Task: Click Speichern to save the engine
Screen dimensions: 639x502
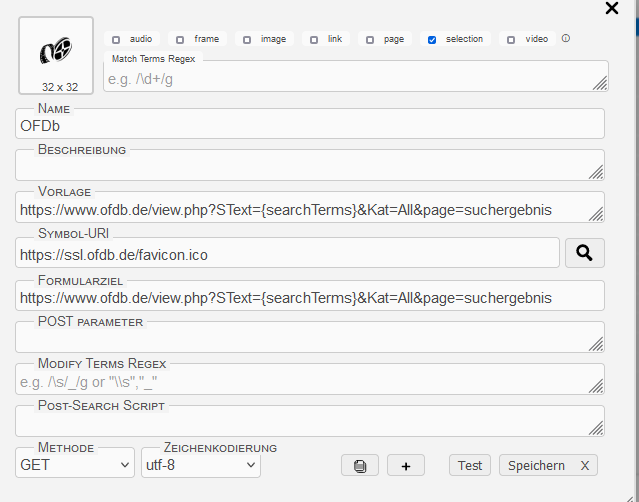Action: click(536, 465)
